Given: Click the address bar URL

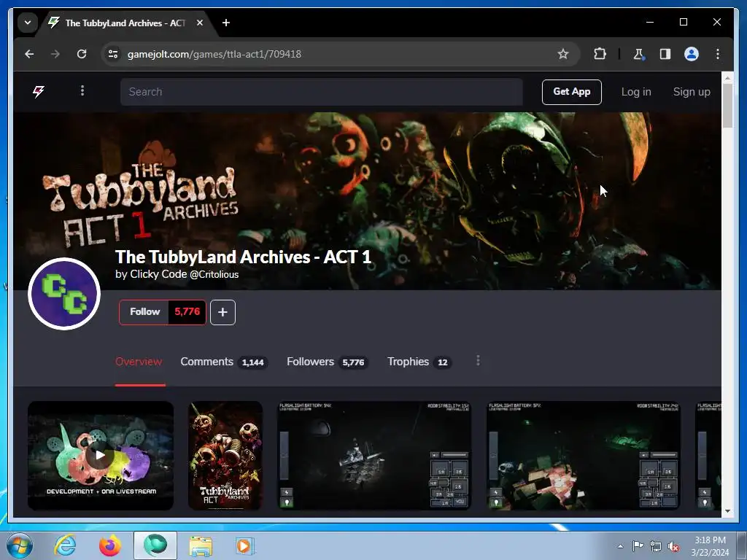Looking at the screenshot, I should (x=214, y=54).
